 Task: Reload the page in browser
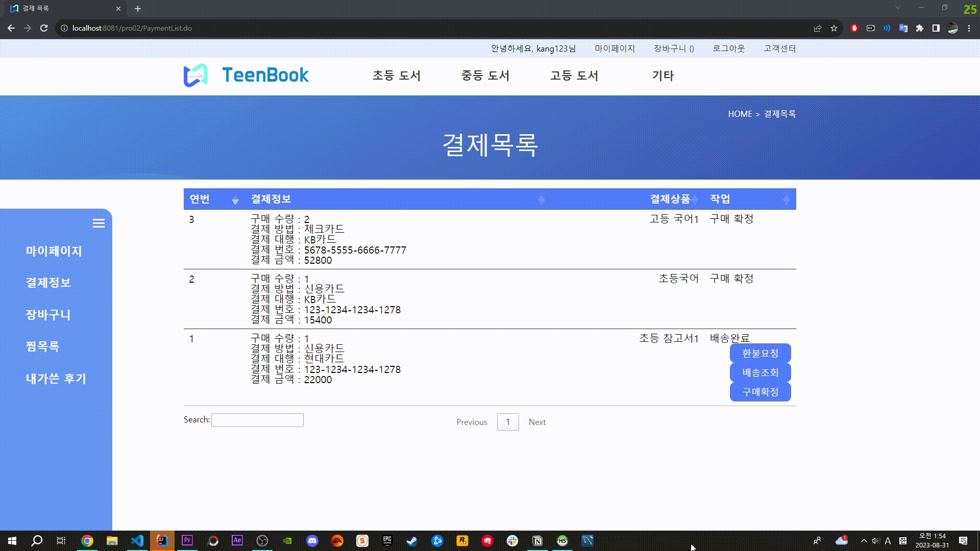tap(44, 29)
